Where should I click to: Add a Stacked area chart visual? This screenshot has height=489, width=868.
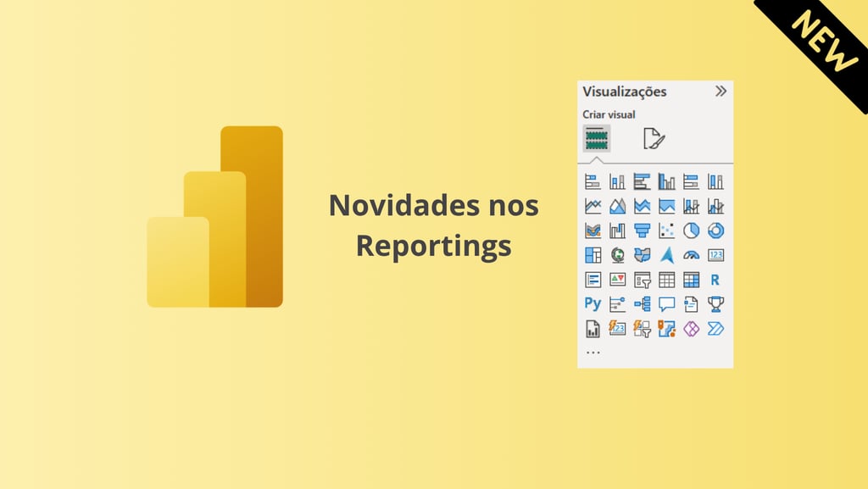[643, 206]
